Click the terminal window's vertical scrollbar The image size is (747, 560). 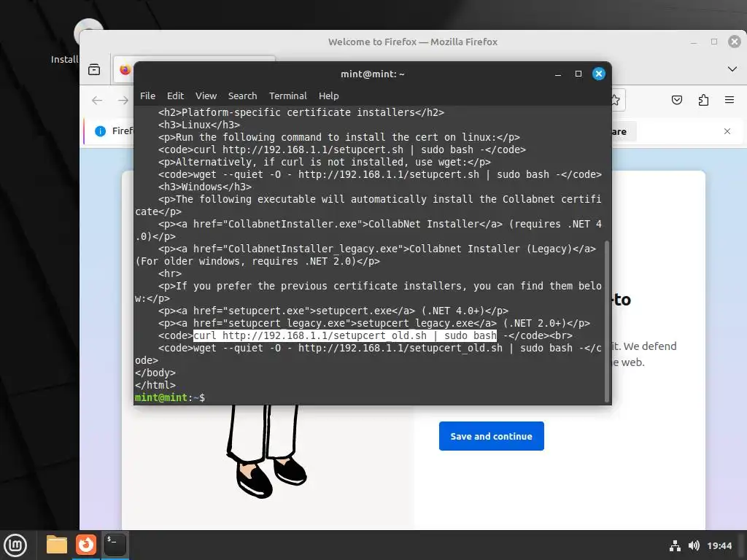(606, 322)
